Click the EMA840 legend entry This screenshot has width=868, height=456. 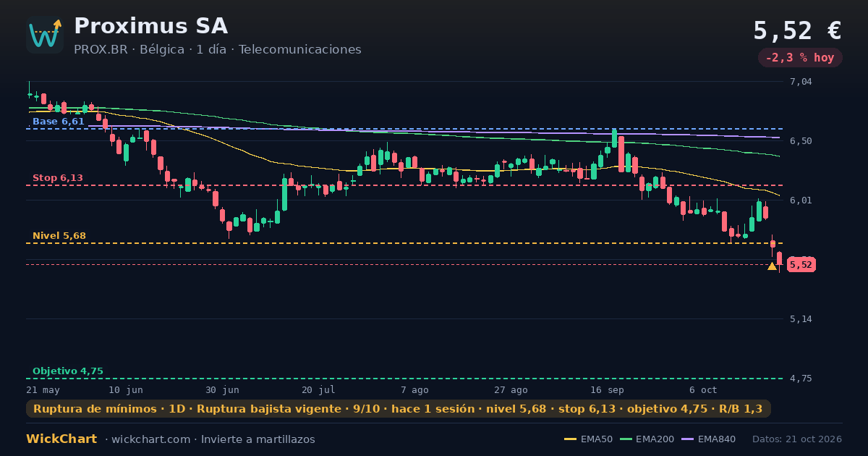click(708, 439)
